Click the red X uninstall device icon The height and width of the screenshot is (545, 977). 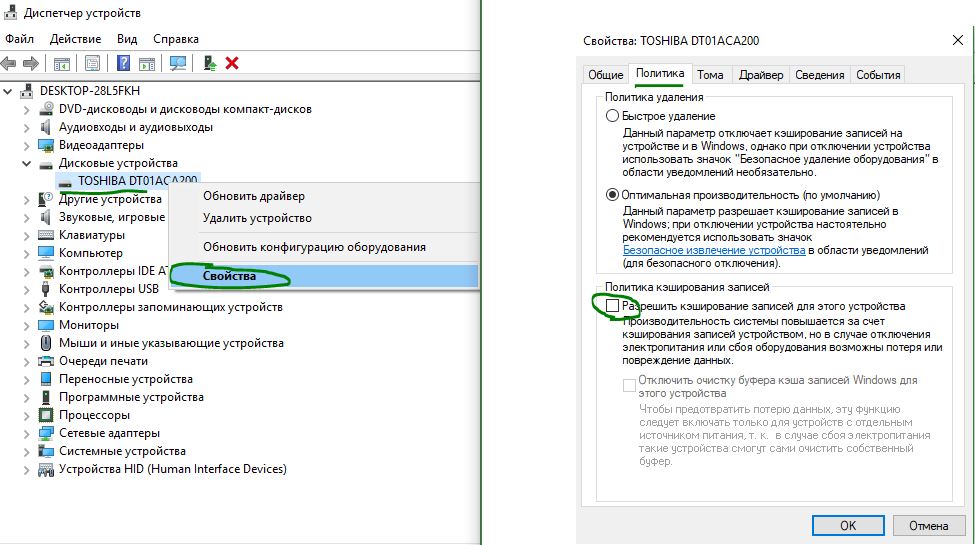pyautogui.click(x=232, y=63)
